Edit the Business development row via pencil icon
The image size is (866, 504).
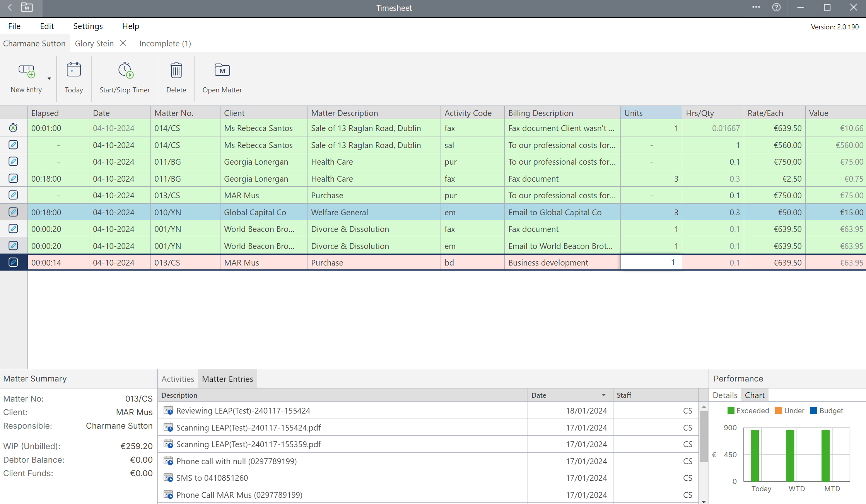point(13,262)
